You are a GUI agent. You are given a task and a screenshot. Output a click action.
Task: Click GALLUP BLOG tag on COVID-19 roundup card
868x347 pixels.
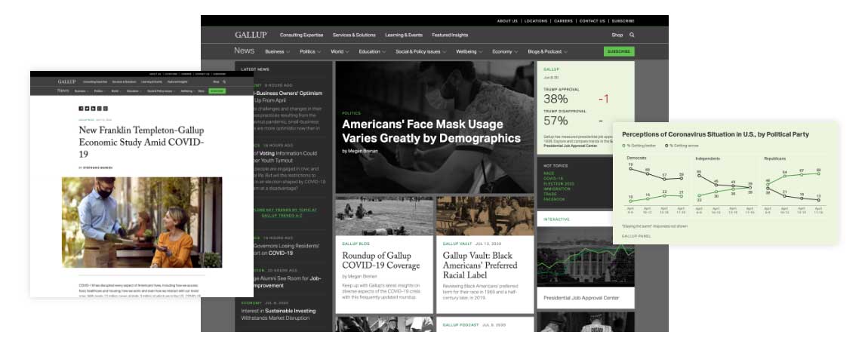(x=356, y=244)
